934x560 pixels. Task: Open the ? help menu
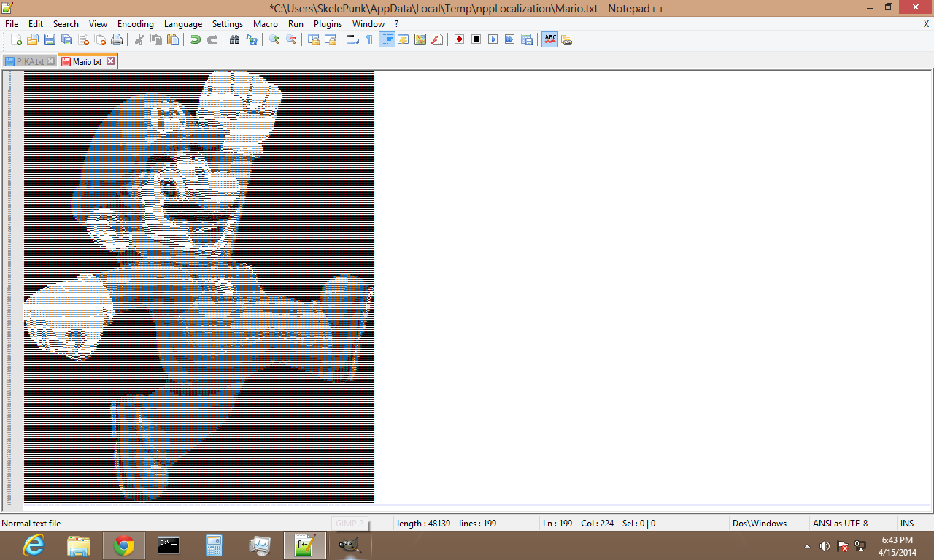click(x=397, y=24)
